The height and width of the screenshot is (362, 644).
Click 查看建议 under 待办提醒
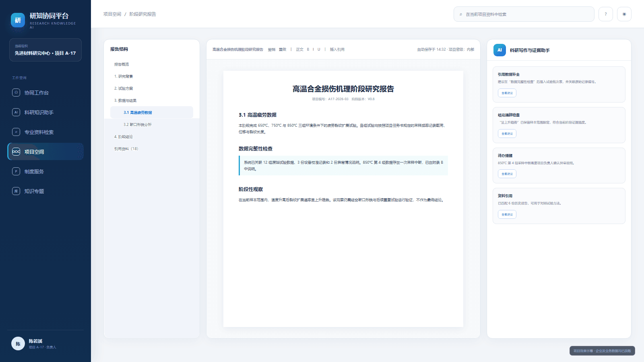point(507,174)
